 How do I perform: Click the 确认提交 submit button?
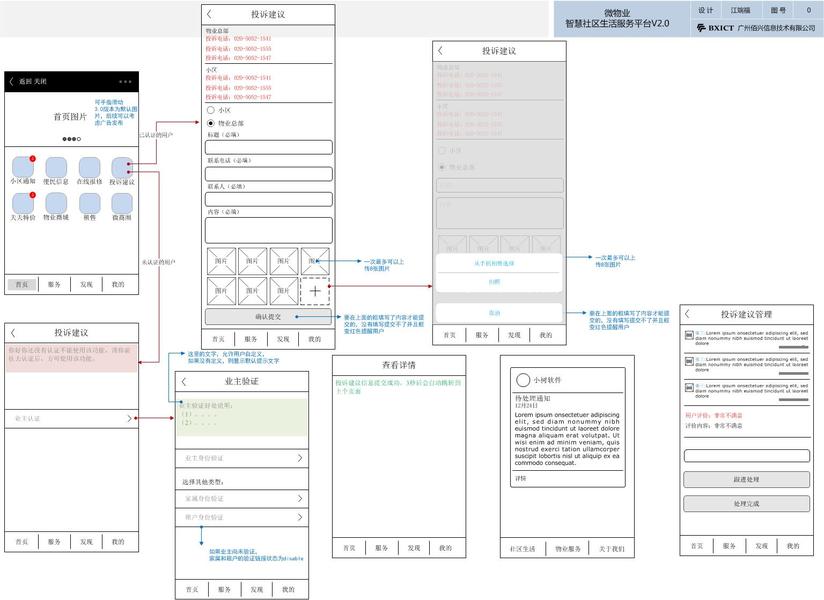(268, 317)
